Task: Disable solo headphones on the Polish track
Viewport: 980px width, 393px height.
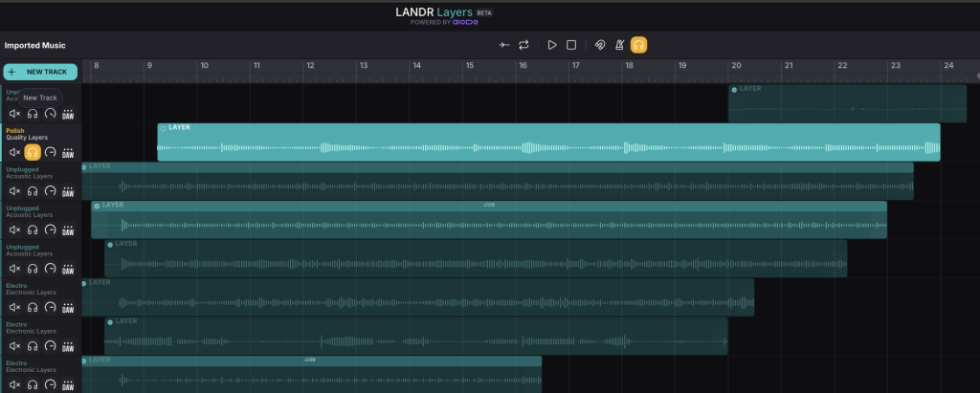Action: pos(33,152)
